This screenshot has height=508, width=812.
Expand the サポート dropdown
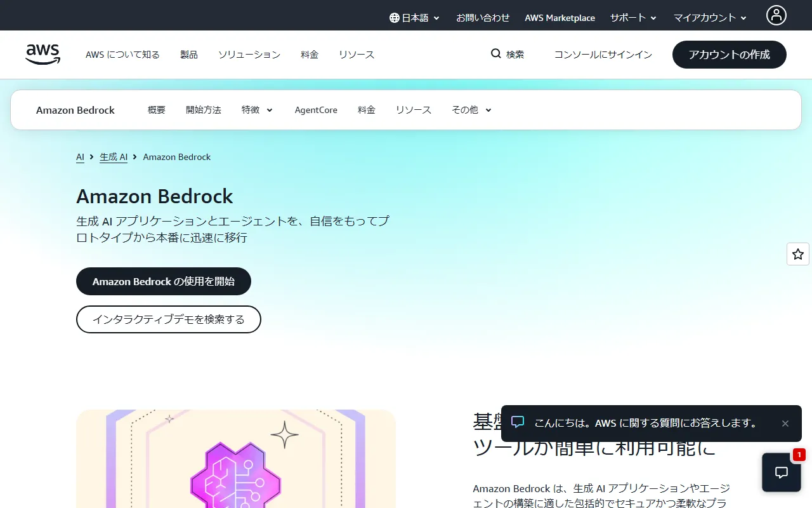[632, 18]
